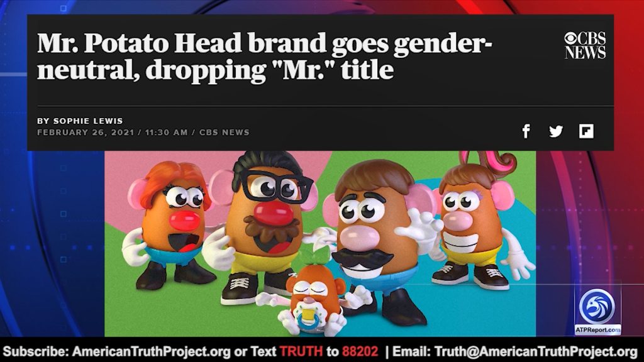The image size is (644, 362).
Task: Click the February 26, 2021 date stamp
Action: [x=86, y=133]
